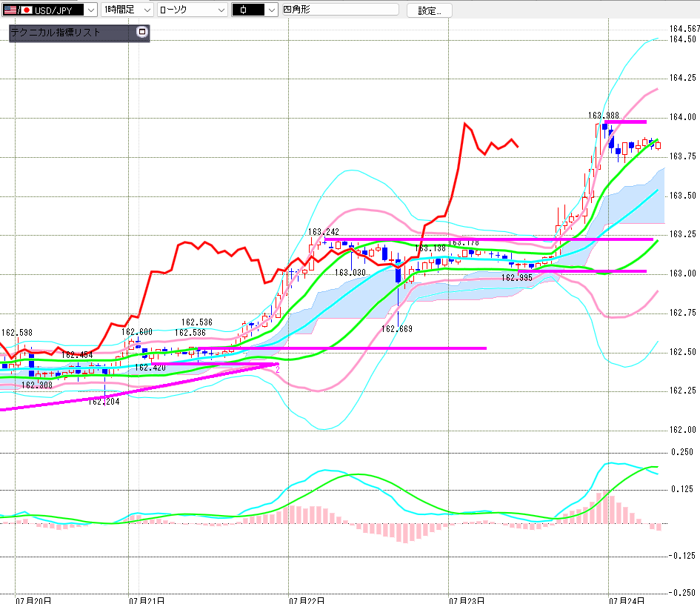Click the 164.00 price axis label

coord(682,117)
